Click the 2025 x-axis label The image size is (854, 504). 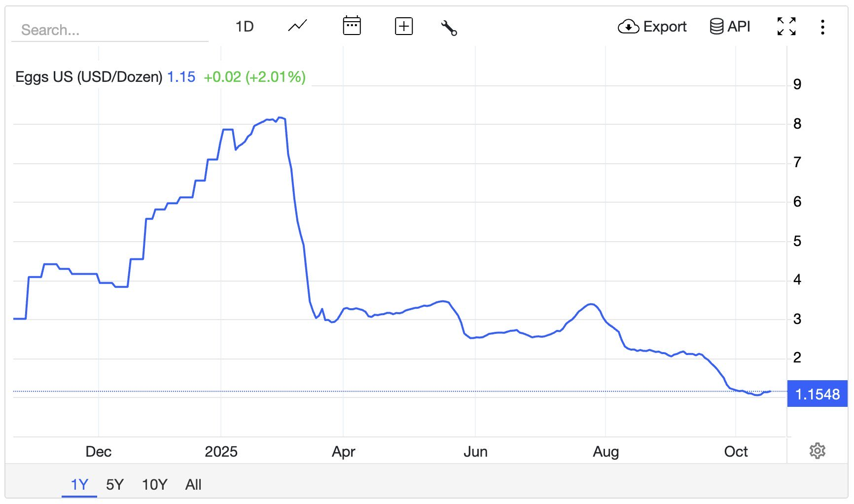click(221, 452)
